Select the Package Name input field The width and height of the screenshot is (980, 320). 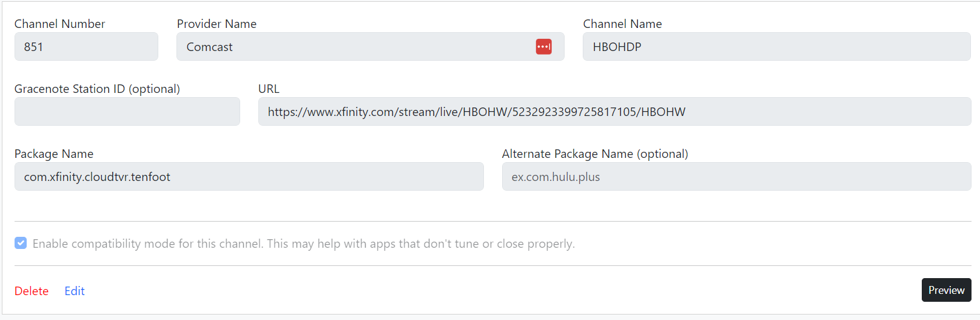click(249, 177)
